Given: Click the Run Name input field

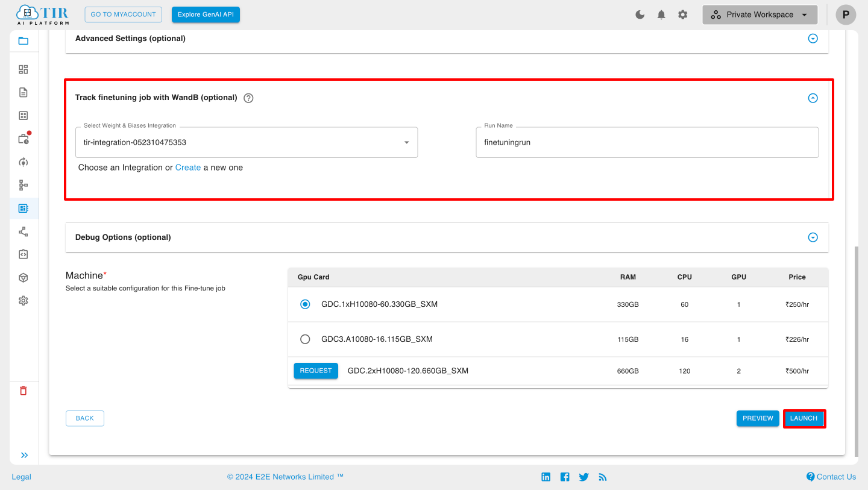Looking at the screenshot, I should [647, 143].
